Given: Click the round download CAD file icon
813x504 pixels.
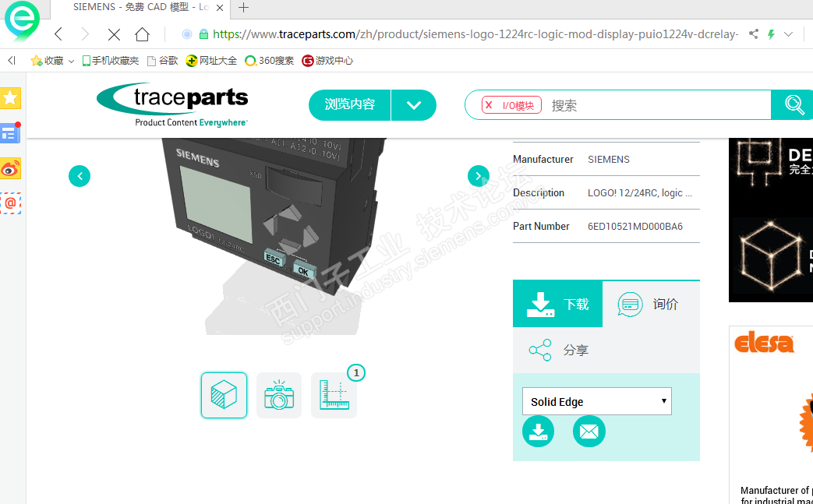Looking at the screenshot, I should [538, 431].
